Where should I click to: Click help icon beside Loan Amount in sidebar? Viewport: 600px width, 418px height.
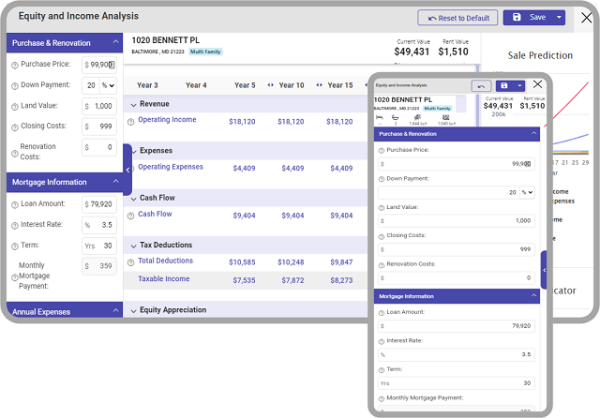[x=15, y=204]
